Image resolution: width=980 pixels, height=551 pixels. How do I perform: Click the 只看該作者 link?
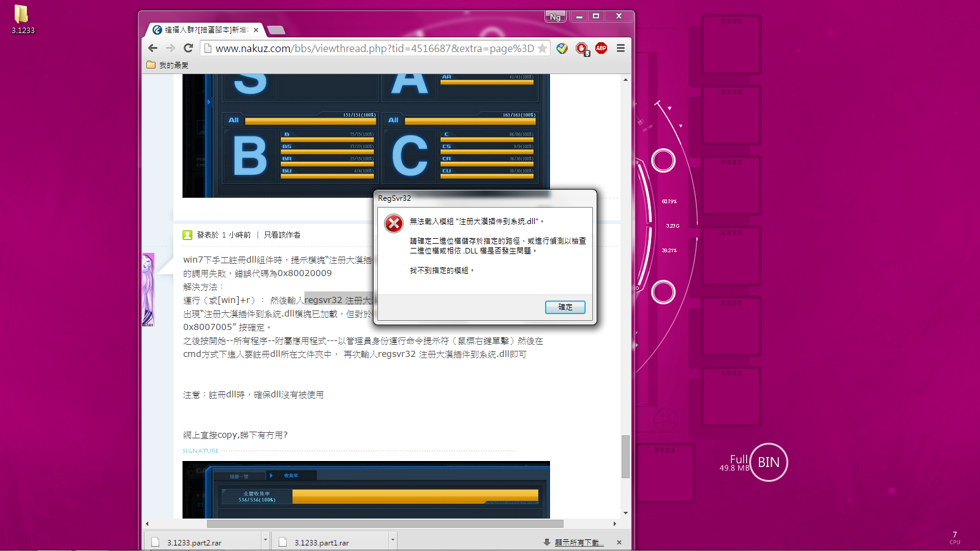(282, 235)
